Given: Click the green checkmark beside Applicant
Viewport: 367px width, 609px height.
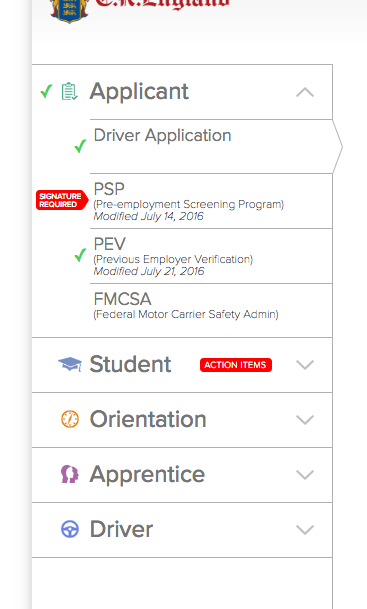Looking at the screenshot, I should click(46, 92).
